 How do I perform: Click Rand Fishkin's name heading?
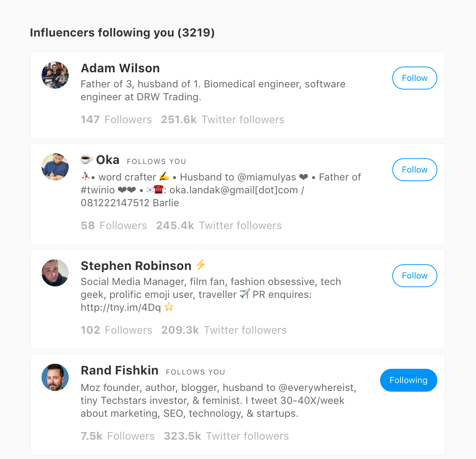[120, 370]
